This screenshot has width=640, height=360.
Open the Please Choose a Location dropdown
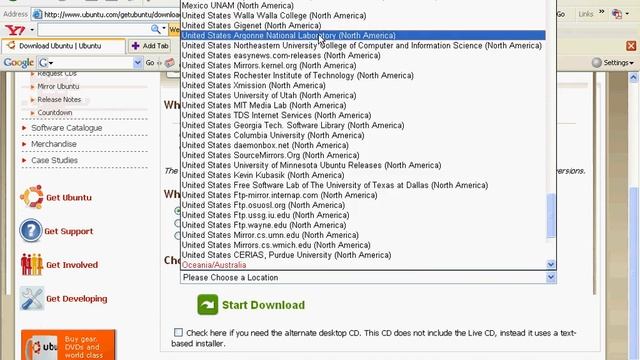[x=368, y=278]
